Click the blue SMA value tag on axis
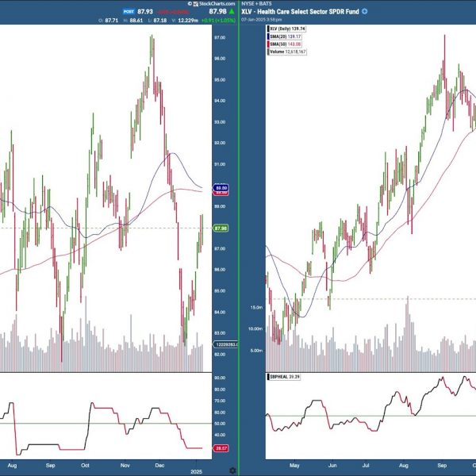This screenshot has height=476, width=476. 221,187
